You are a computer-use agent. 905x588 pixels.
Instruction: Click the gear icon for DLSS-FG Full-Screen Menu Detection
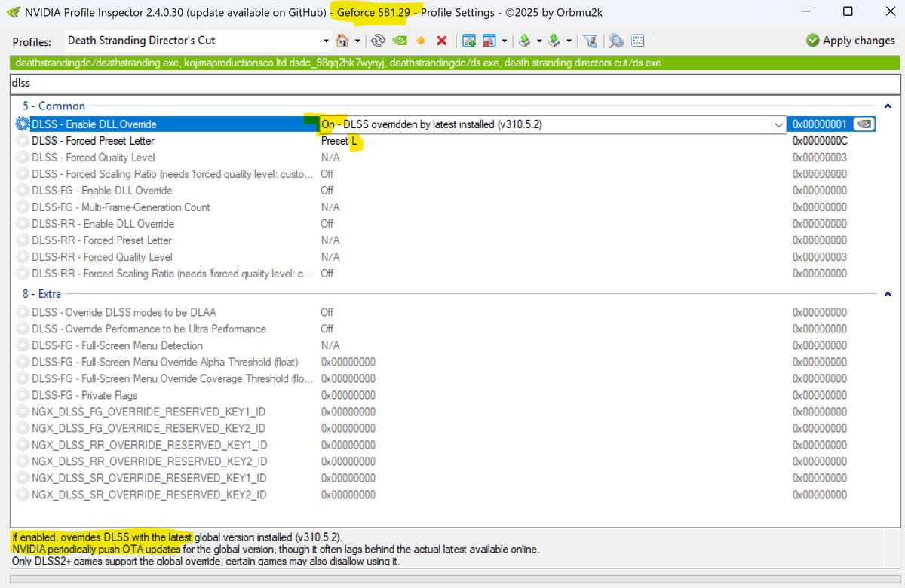pyautogui.click(x=22, y=345)
